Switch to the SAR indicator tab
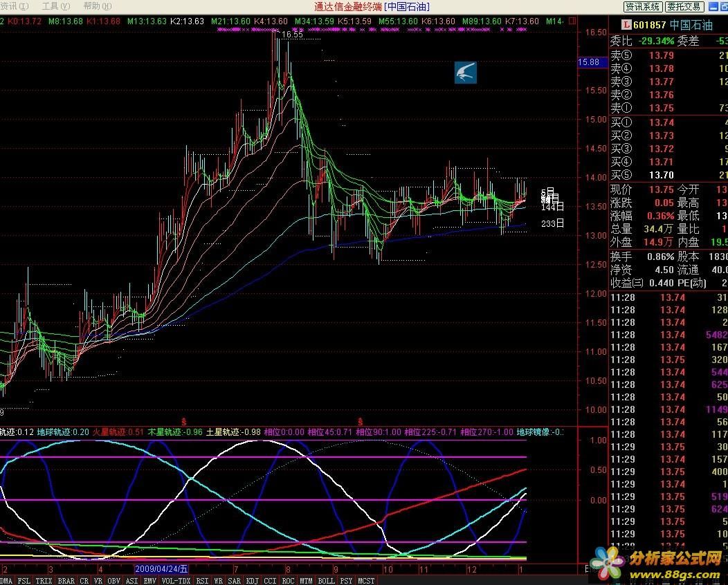728x585 pixels. point(235,580)
